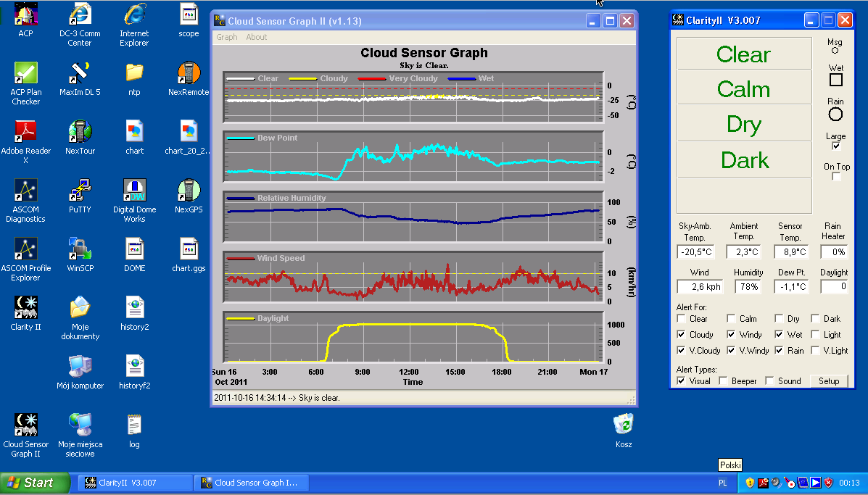Click the system tray clock
Image resolution: width=868 pixels, height=495 pixels.
tap(849, 483)
